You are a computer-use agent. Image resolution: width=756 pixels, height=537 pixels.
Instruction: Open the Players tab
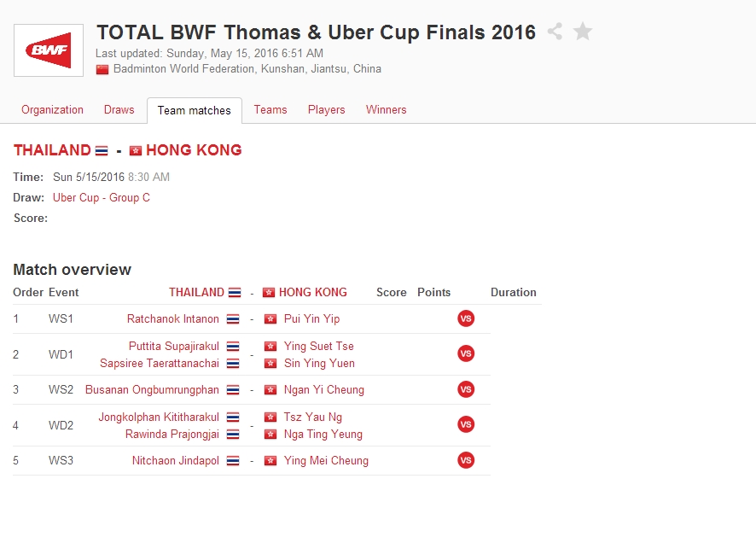[327, 109]
